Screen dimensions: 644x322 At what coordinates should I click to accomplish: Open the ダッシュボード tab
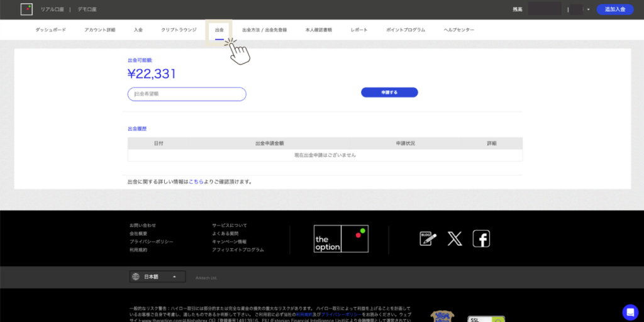50,30
